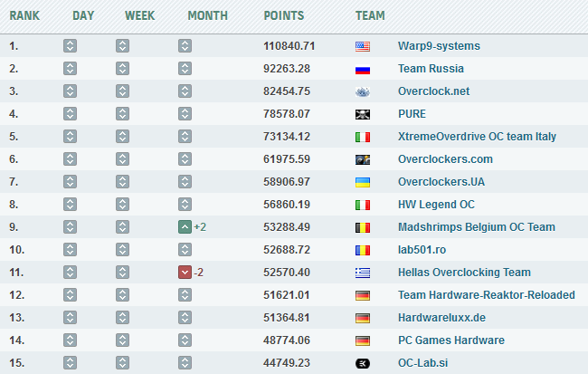This screenshot has width=588, height=374.
Task: Click the Romanian flag beside lab501.ro
Action: click(363, 250)
